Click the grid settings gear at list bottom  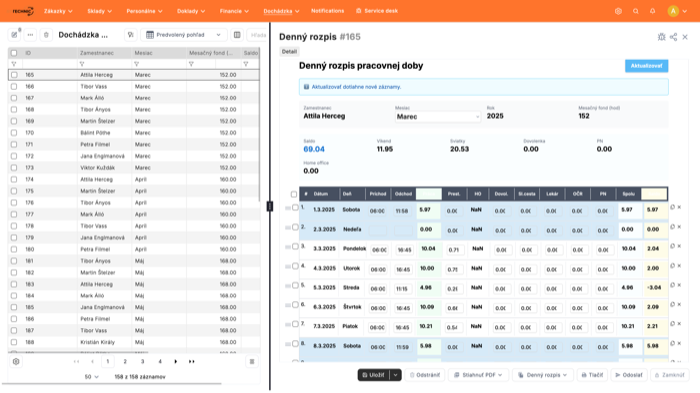coord(16,362)
